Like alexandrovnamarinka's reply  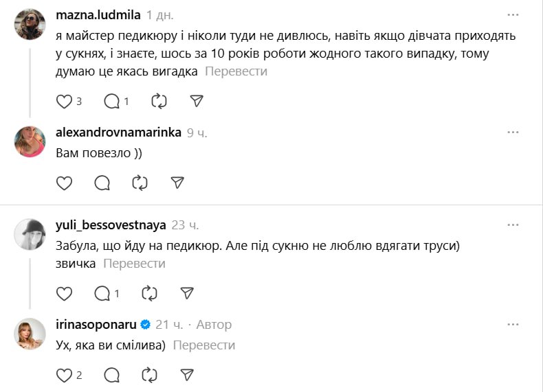pos(64,183)
